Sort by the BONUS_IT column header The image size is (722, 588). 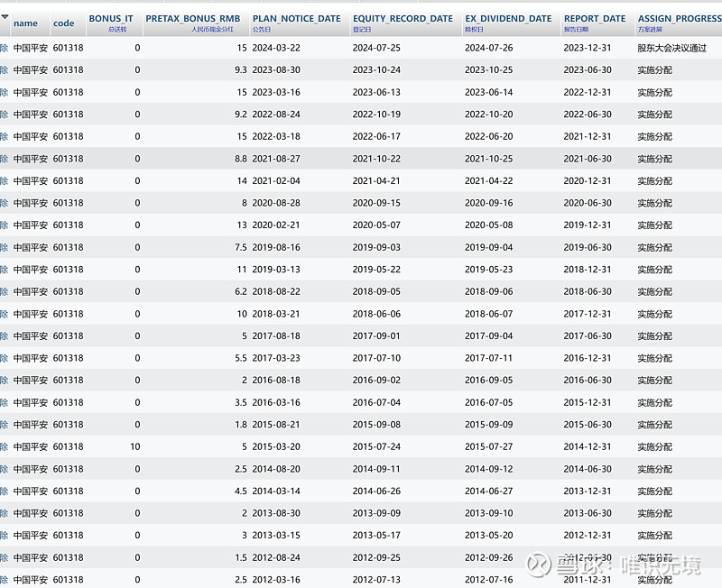coord(111,18)
